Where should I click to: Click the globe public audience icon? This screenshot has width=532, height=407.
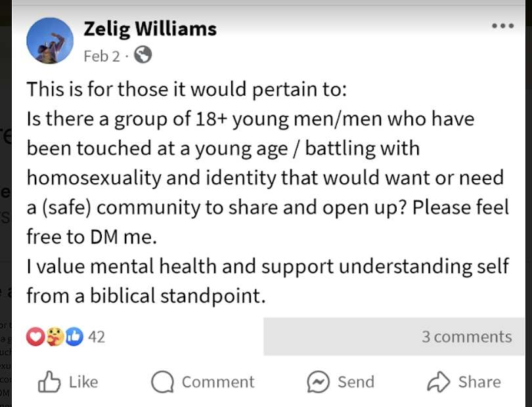coord(143,56)
